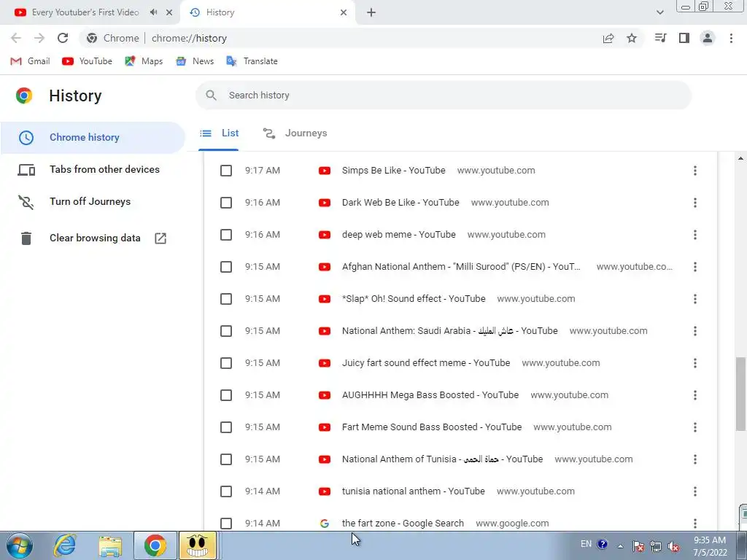This screenshot has width=747, height=560.
Task: Open more actions for tunisia national anthem search
Action: point(695,491)
